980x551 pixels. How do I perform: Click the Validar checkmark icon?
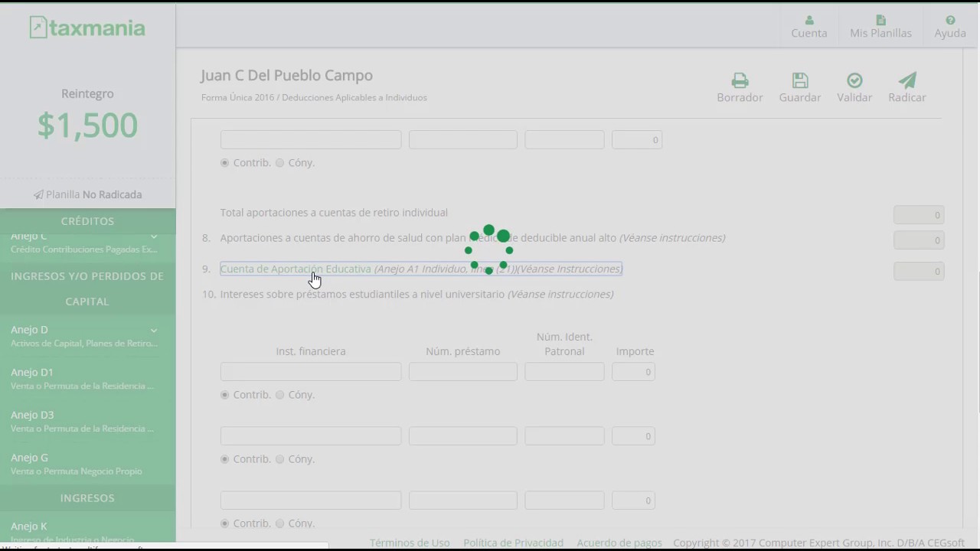pos(854,80)
